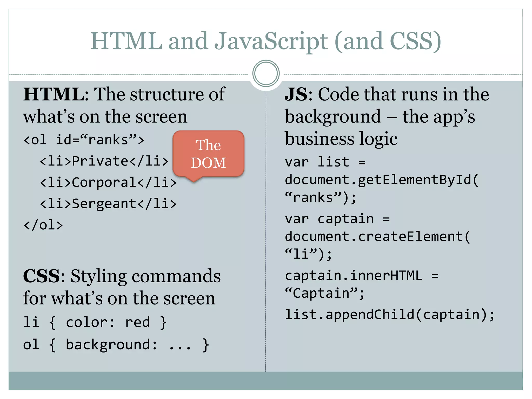Image resolution: width=532 pixels, height=399 pixels.
Task: Click the slide title 'HTML and JavaScript (and CSS)'
Action: [266, 41]
